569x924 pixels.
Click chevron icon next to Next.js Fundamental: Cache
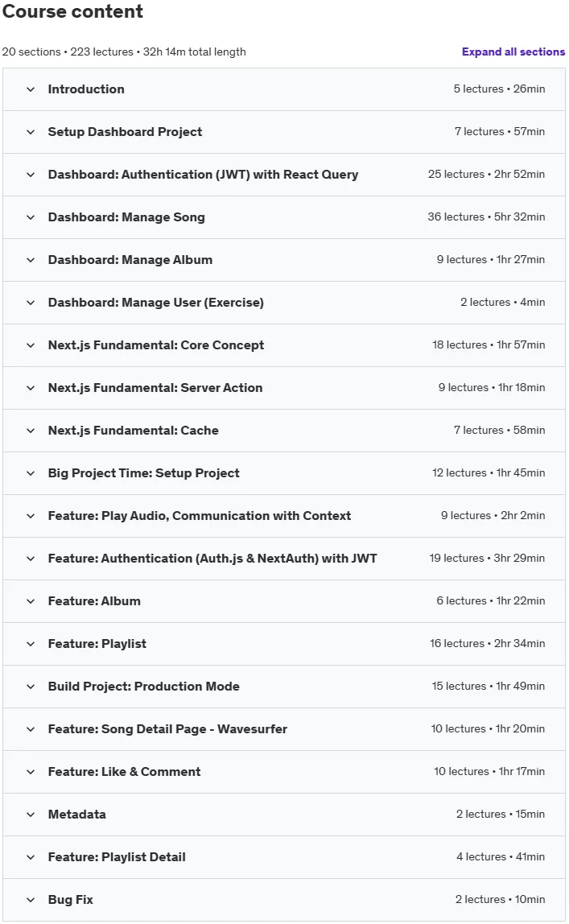click(x=31, y=431)
